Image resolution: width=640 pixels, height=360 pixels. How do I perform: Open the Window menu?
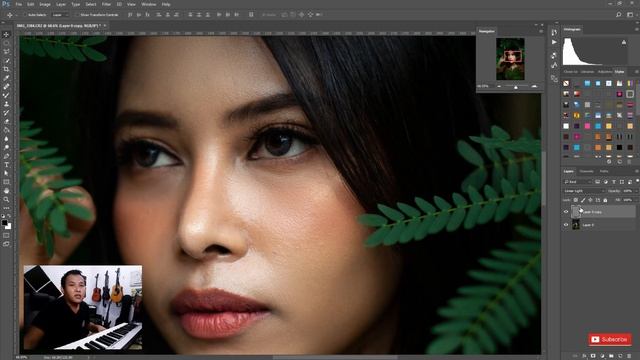(149, 4)
